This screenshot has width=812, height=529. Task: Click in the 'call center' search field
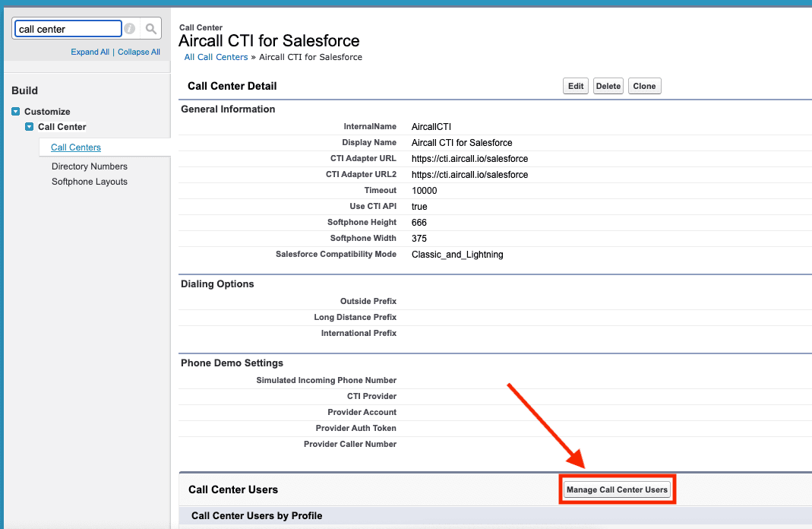pos(68,29)
